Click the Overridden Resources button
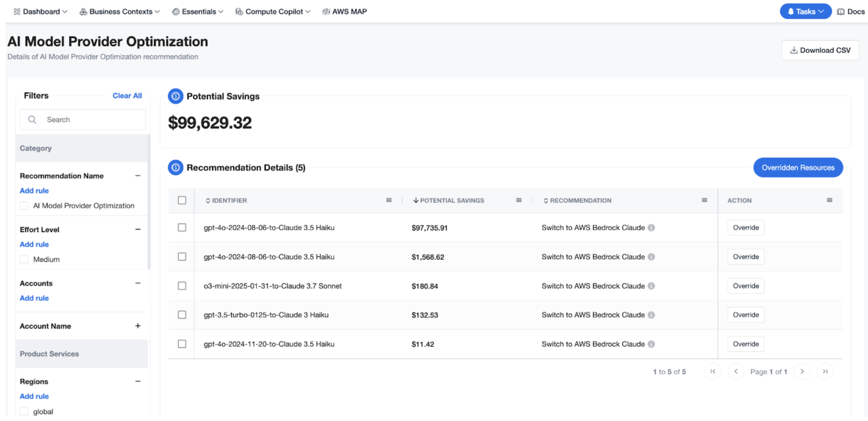868x421 pixels. click(x=798, y=167)
